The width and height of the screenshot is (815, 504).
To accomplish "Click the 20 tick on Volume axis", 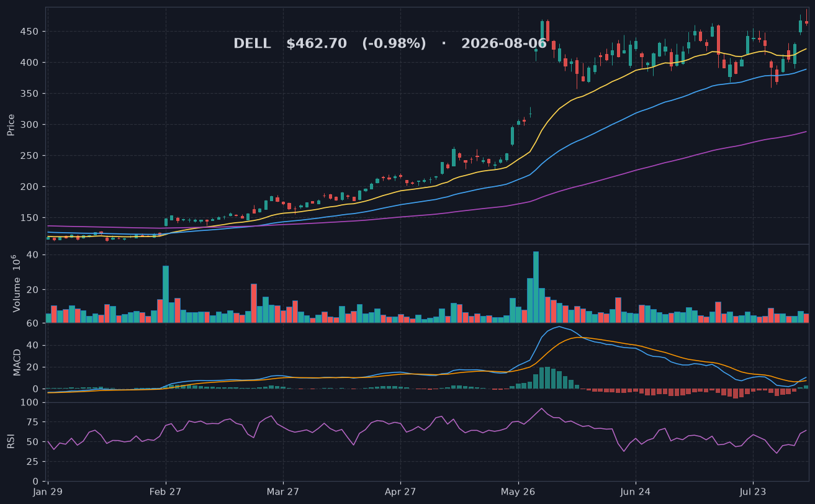I will pos(33,290).
